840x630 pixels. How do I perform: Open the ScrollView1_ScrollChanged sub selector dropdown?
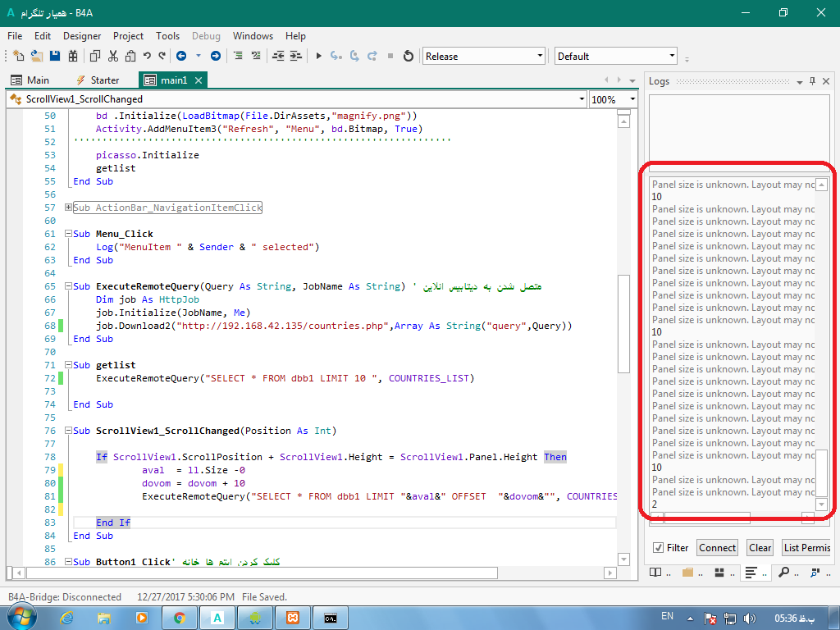(582, 99)
